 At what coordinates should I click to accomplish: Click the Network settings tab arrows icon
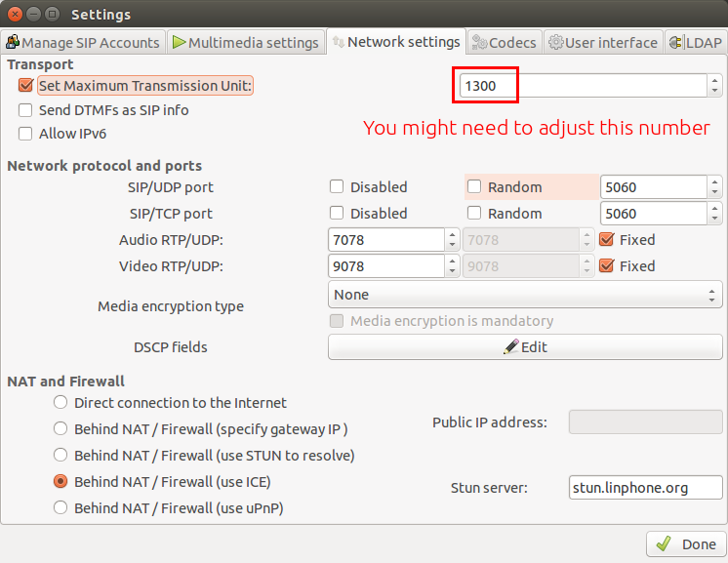[339, 42]
